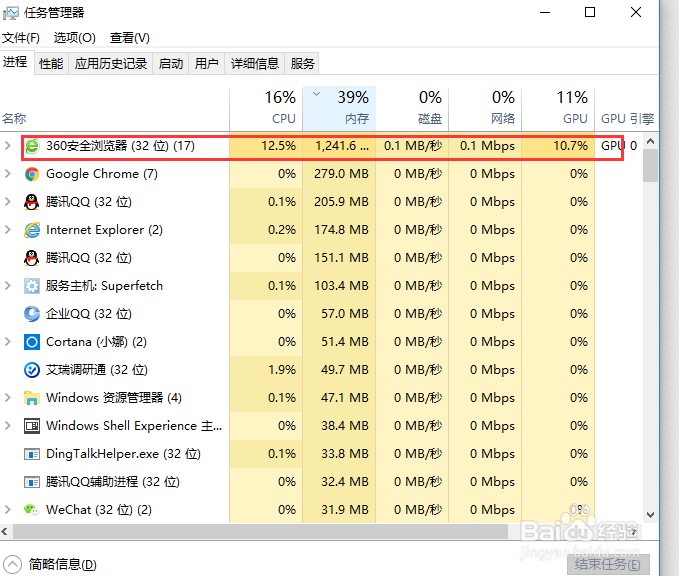
Task: Click the 10.7% GPU cell
Action: click(558, 146)
